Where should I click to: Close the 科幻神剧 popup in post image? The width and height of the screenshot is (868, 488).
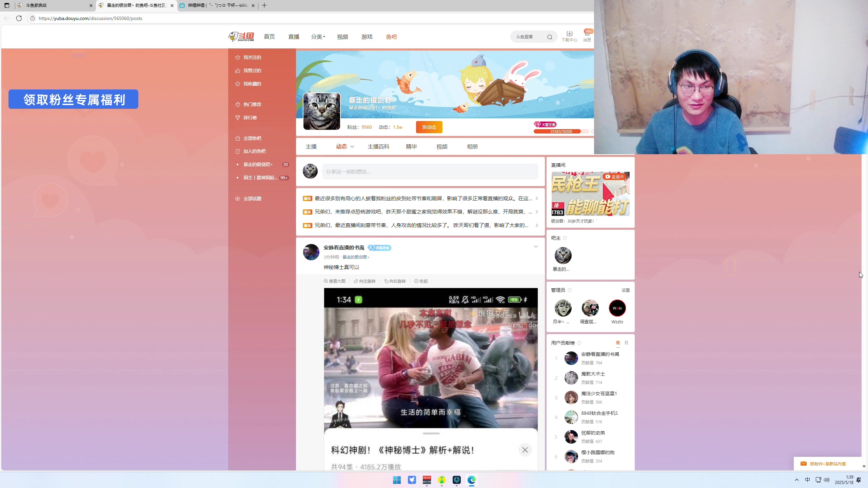coord(525,450)
